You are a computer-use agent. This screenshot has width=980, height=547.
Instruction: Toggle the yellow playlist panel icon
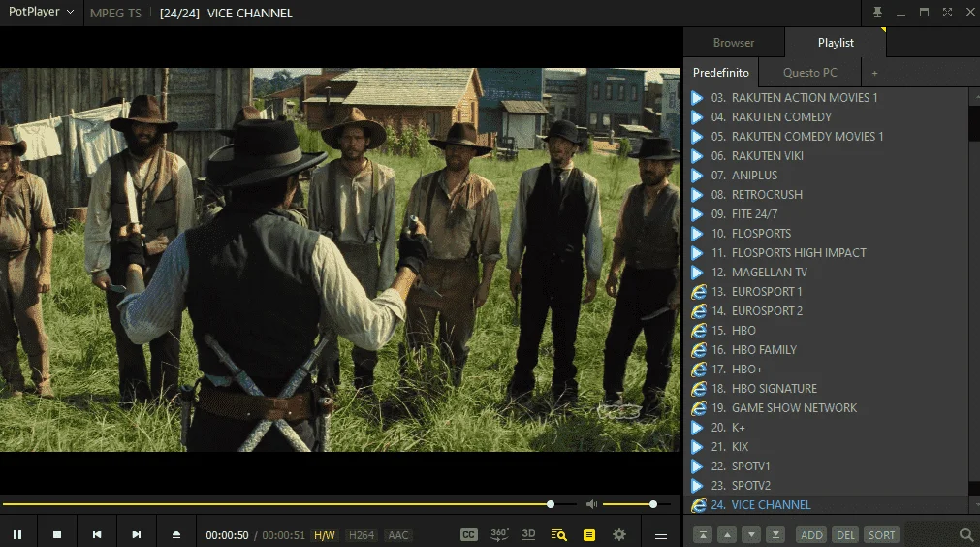(588, 534)
